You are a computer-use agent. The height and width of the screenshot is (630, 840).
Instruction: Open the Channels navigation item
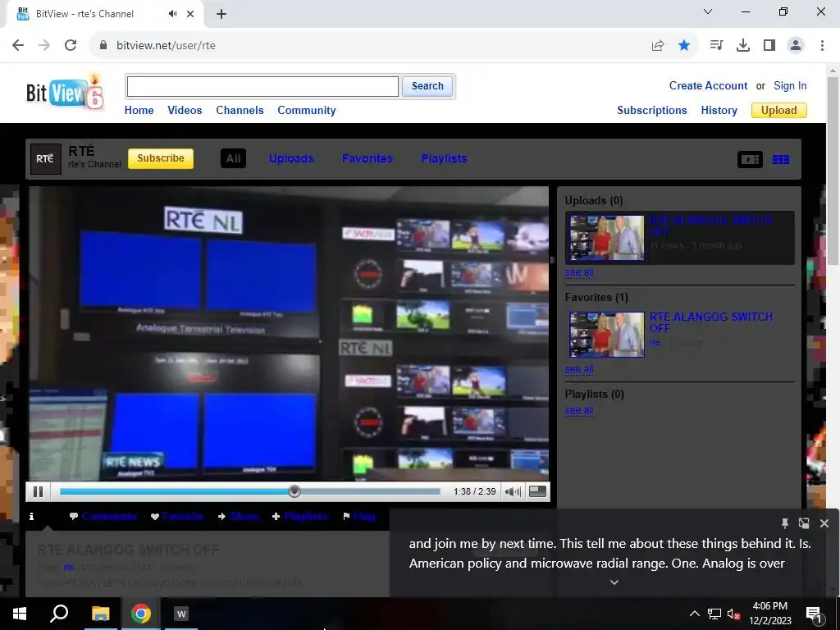tap(240, 111)
